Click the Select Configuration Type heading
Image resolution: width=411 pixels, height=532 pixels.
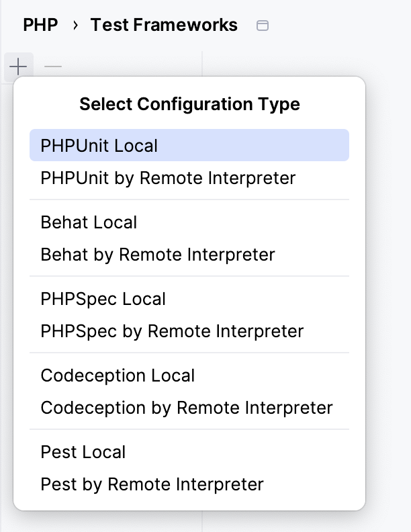pyautogui.click(x=189, y=104)
